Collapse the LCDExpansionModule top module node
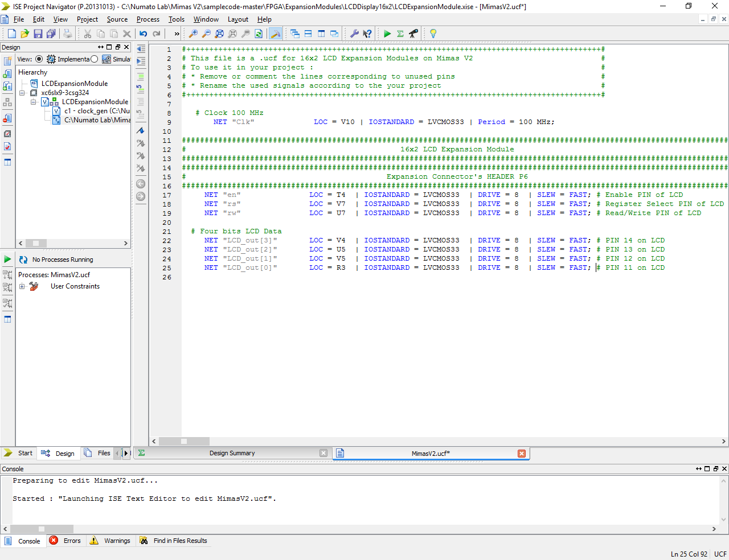The height and width of the screenshot is (560, 729). [x=34, y=102]
